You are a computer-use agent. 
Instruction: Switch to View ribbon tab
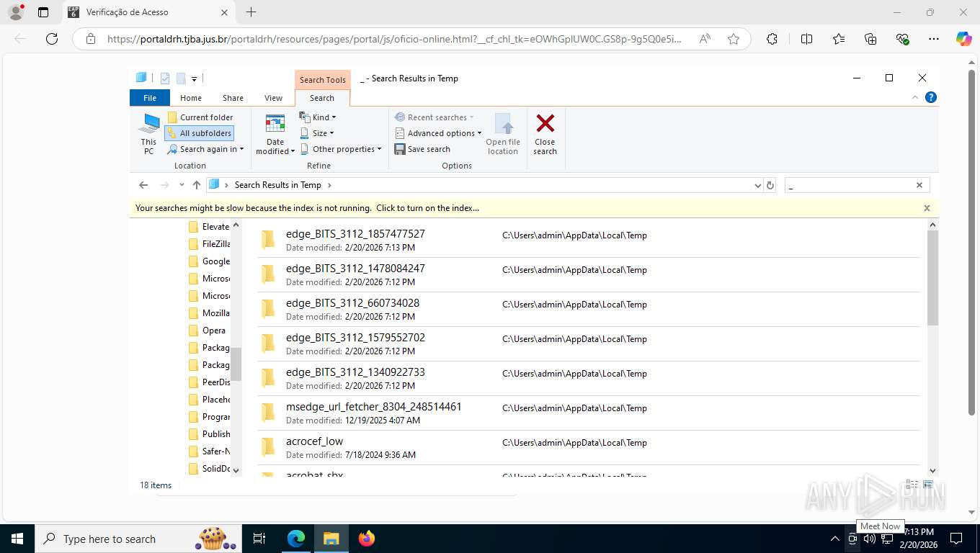pos(273,98)
